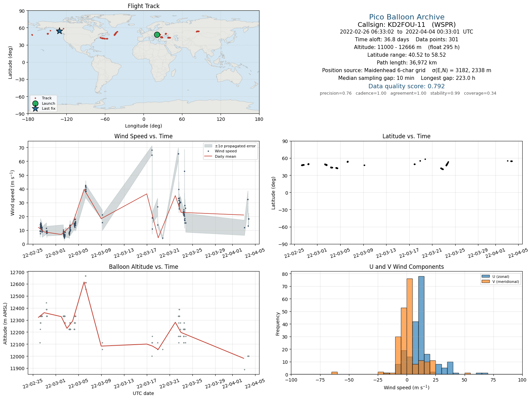Click the 'Launch' label in the map legend
The image size is (532, 399).
click(49, 103)
